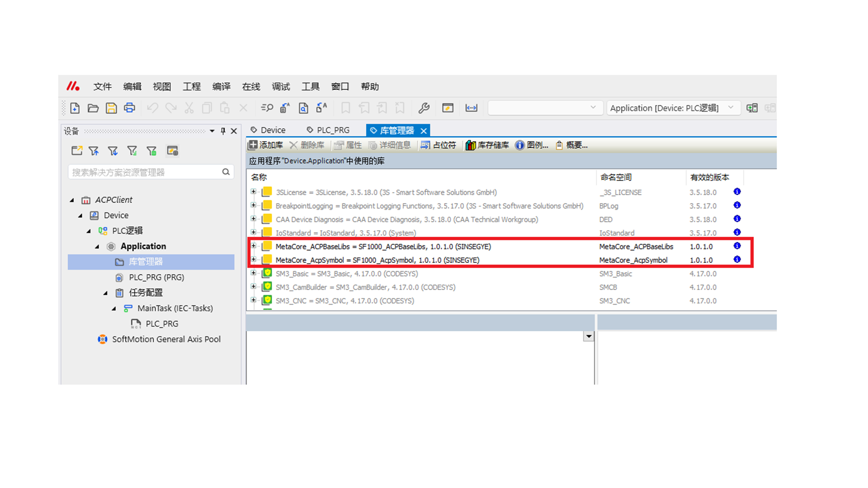
Task: Click the filter with down arrow icon
Action: point(113,150)
